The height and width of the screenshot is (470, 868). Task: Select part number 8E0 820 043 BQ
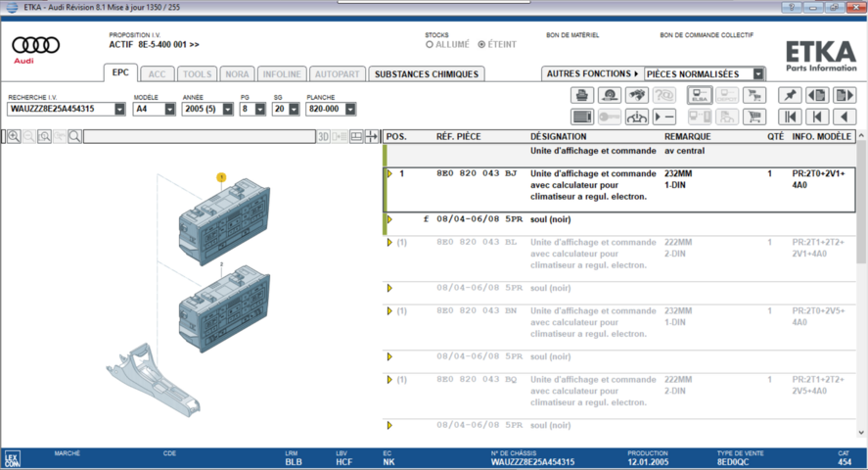point(476,380)
